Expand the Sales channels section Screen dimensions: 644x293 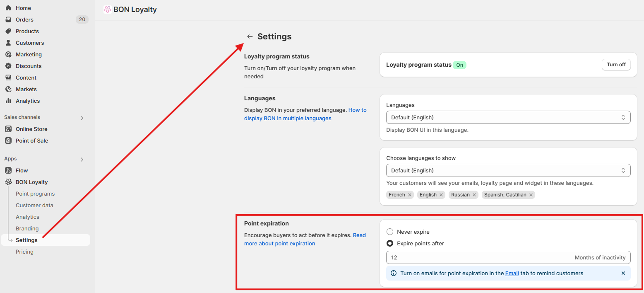82,118
